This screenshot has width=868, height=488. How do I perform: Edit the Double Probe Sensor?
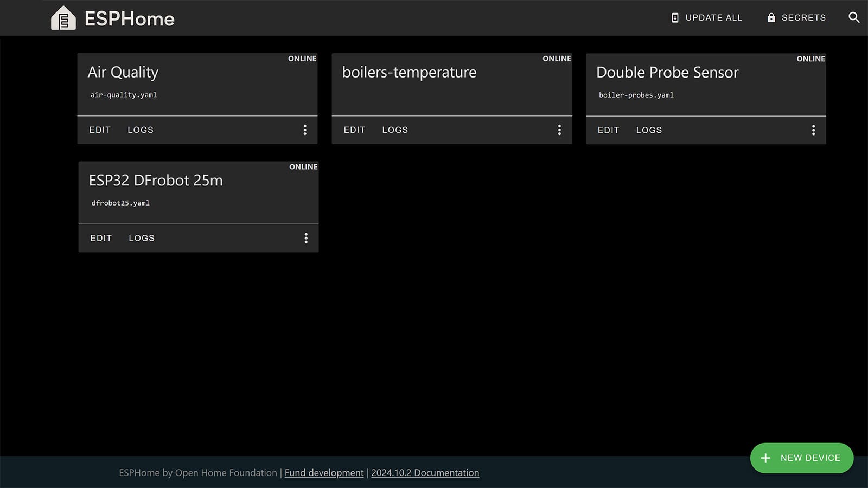click(x=608, y=130)
